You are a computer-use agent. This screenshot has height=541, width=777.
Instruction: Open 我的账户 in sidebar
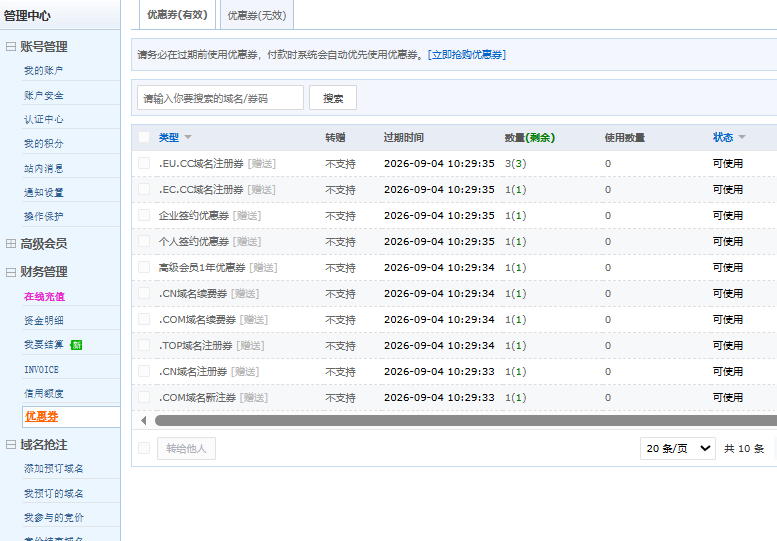pyautogui.click(x=44, y=70)
